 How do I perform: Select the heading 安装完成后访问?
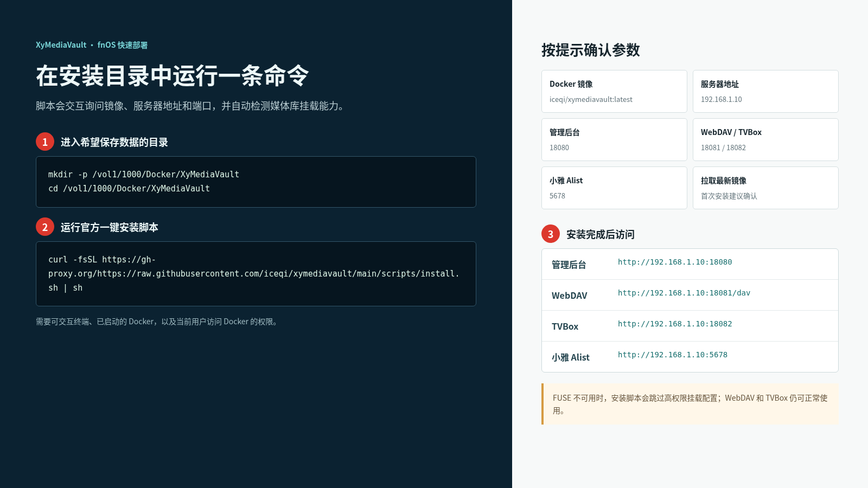click(x=601, y=234)
